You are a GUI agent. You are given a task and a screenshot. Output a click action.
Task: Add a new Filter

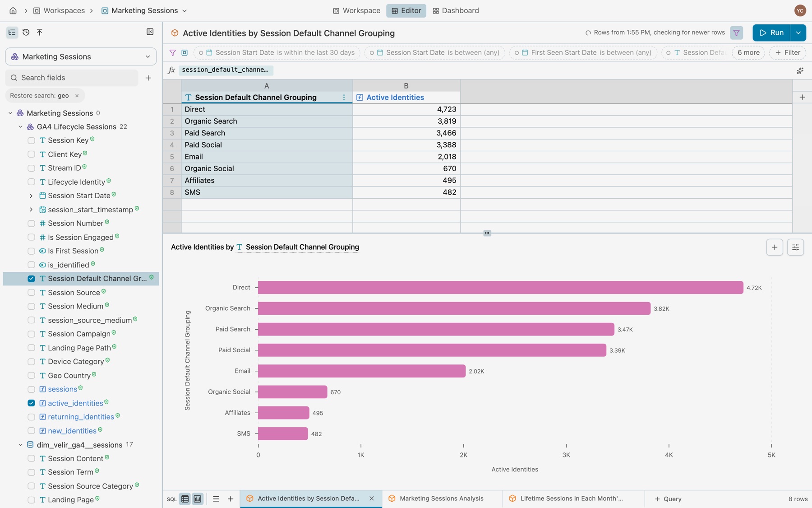click(788, 53)
